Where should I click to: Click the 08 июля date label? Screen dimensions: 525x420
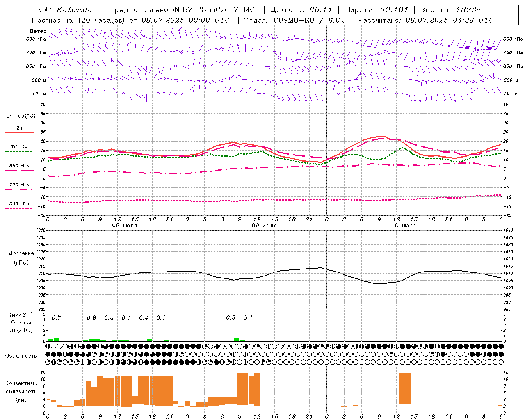click(x=125, y=226)
